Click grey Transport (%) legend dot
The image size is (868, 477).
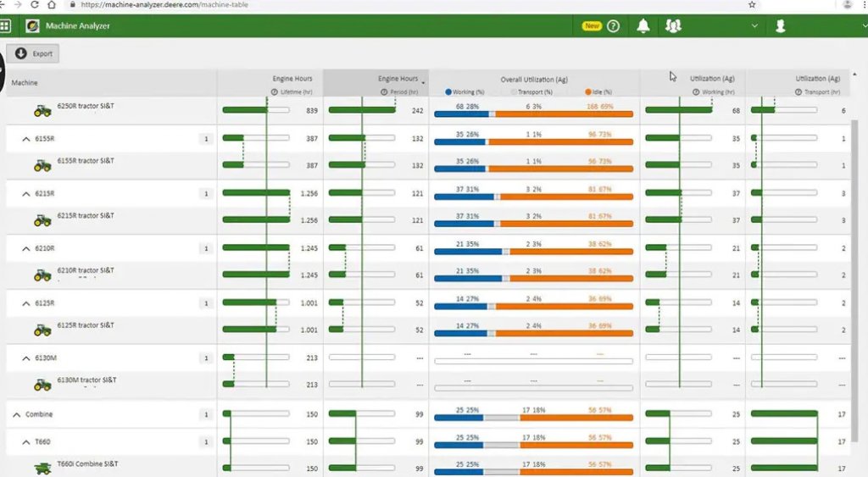(514, 92)
